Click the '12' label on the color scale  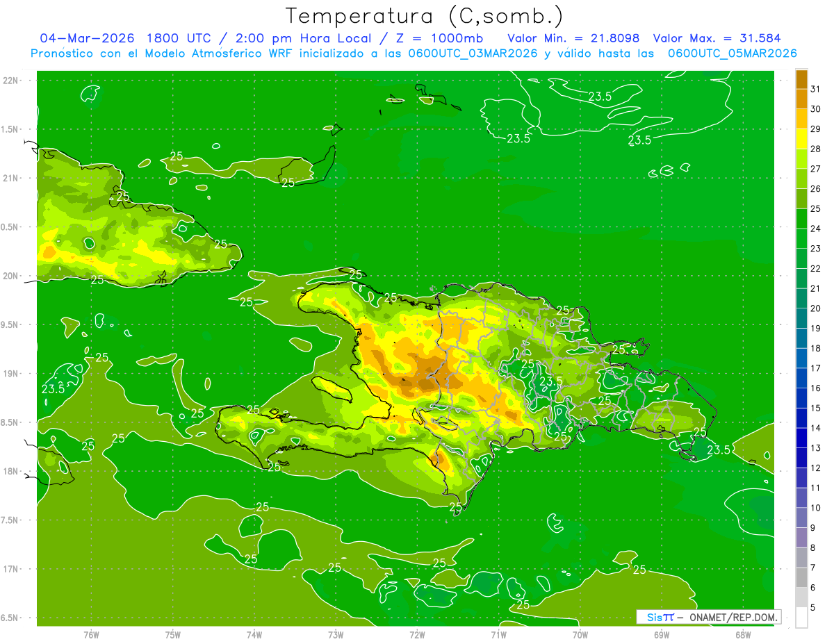pyautogui.click(x=815, y=468)
